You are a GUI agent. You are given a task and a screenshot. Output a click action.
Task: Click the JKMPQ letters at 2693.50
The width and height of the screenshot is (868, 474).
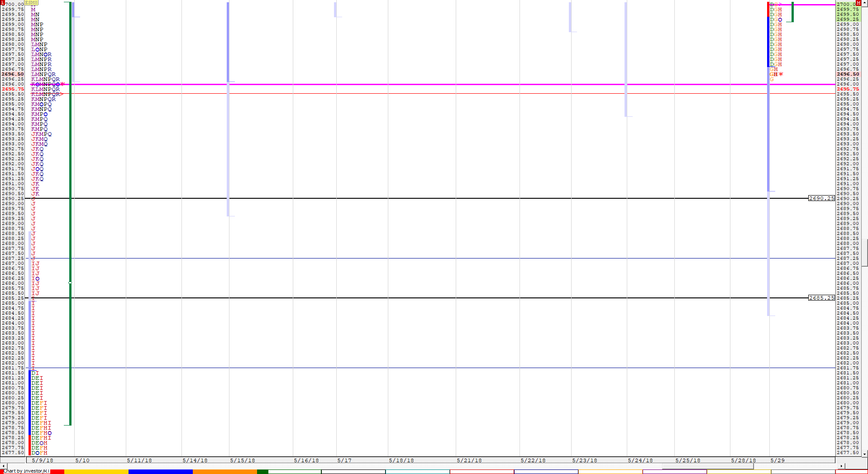(41, 134)
